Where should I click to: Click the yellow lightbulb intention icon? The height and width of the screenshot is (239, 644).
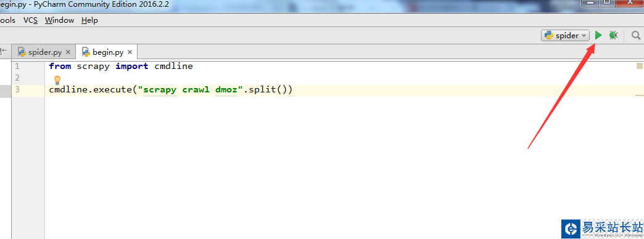click(x=57, y=80)
